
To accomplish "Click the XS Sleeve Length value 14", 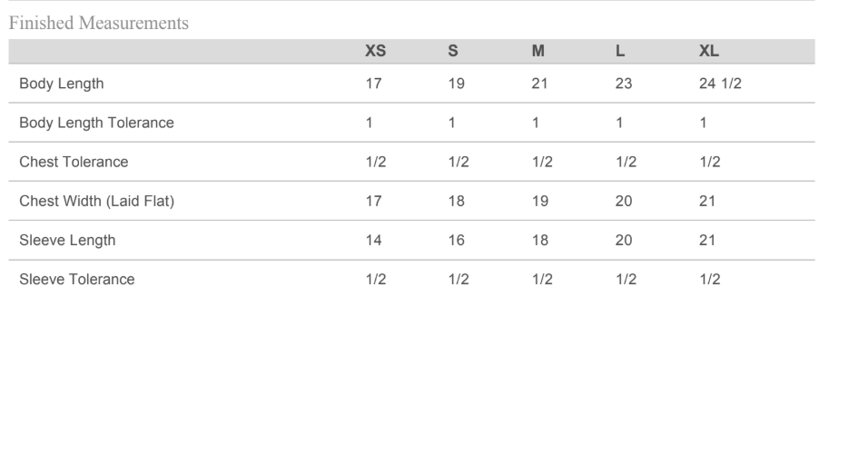I will (373, 241).
